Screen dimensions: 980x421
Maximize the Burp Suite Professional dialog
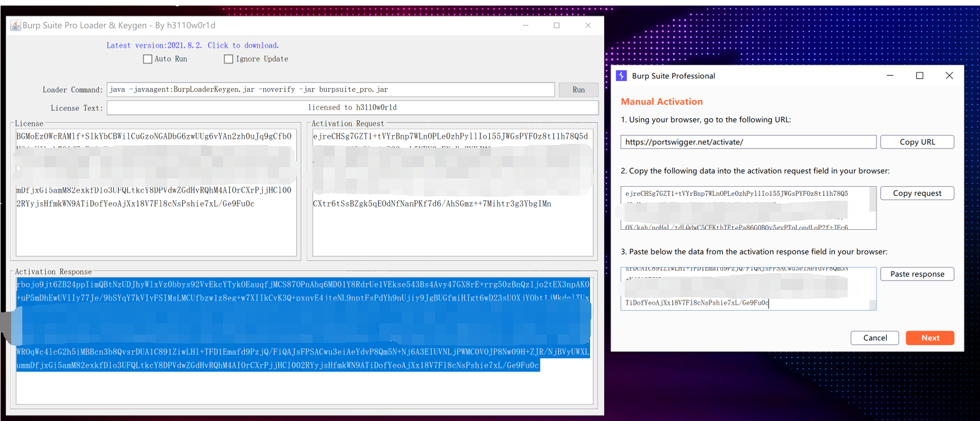pos(920,75)
